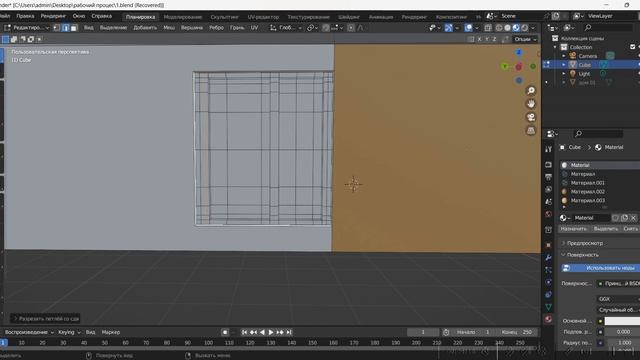
Task: Open the Physics properties tab
Action: pyautogui.click(x=548, y=282)
